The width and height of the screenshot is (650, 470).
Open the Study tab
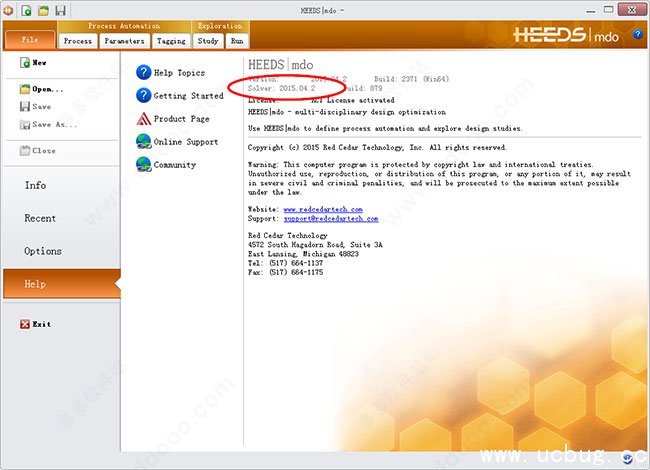point(208,41)
